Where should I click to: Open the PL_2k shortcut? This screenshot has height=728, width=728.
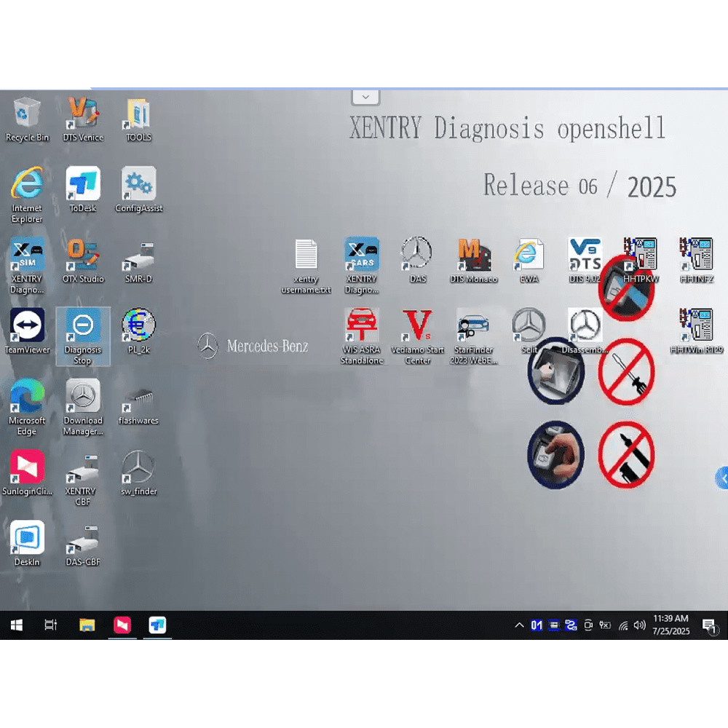[138, 331]
